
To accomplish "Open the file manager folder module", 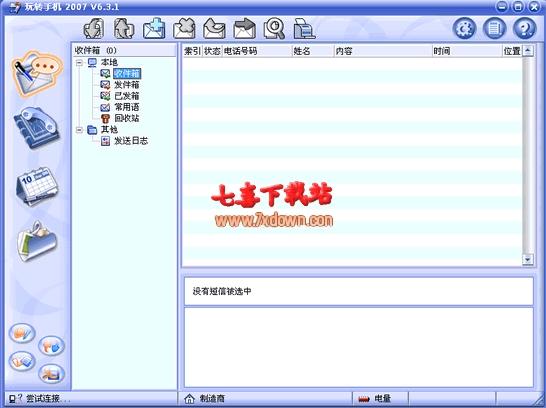I will pyautogui.click(x=37, y=242).
